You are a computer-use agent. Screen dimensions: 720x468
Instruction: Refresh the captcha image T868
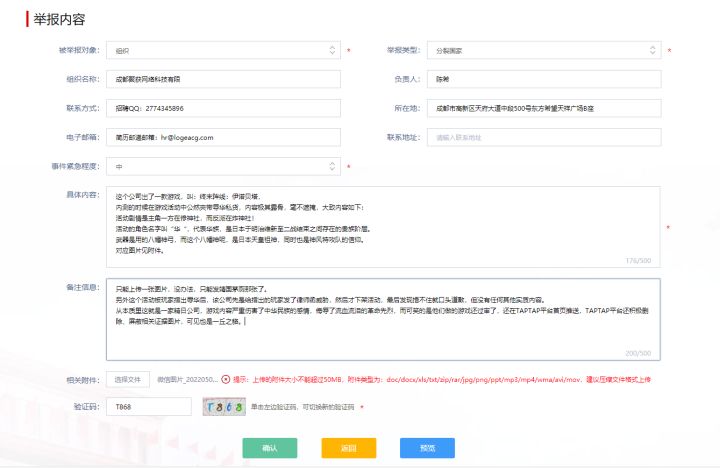pos(224,407)
